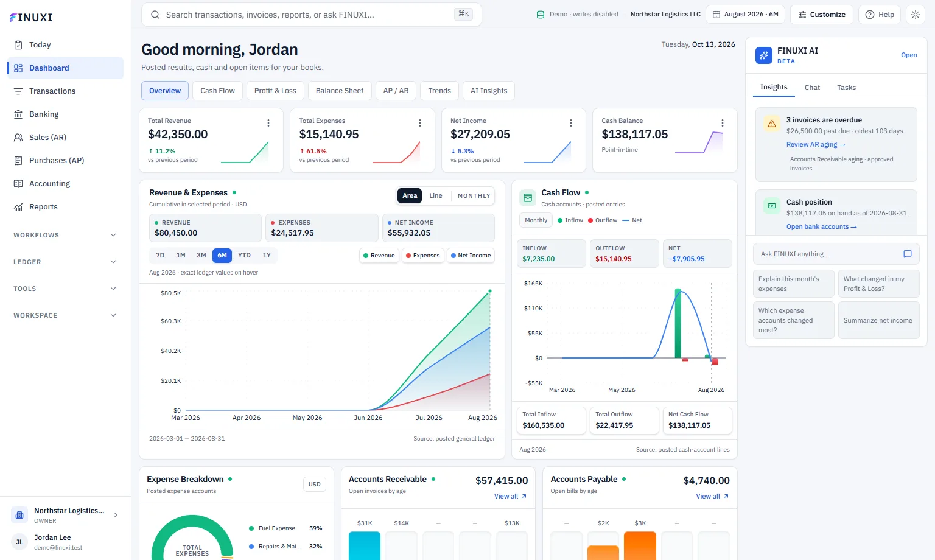Toggle Revenue series in chart legend

379,256
